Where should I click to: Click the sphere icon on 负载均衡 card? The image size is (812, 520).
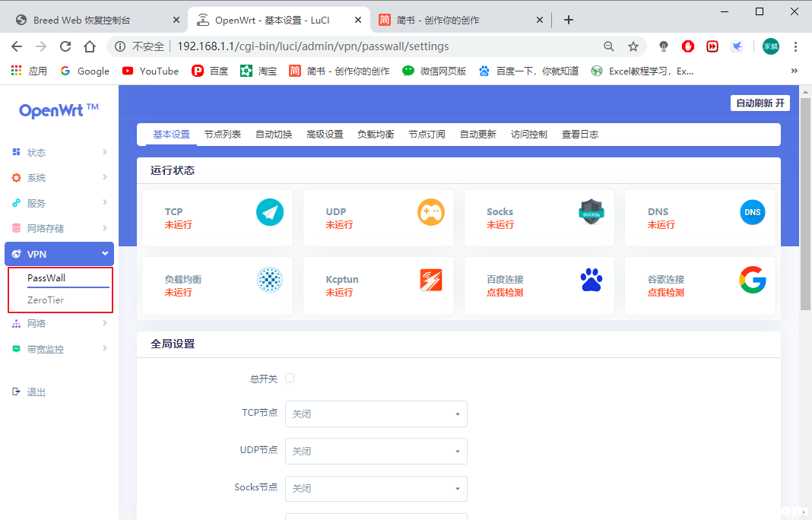[270, 281]
